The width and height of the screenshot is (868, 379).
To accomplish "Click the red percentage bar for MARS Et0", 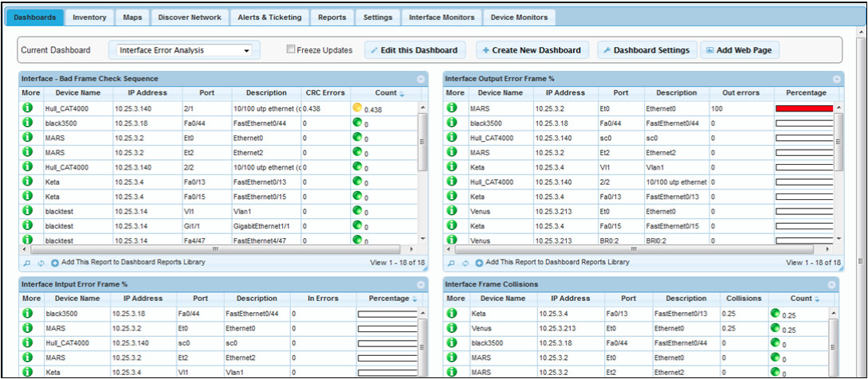I will [x=804, y=108].
